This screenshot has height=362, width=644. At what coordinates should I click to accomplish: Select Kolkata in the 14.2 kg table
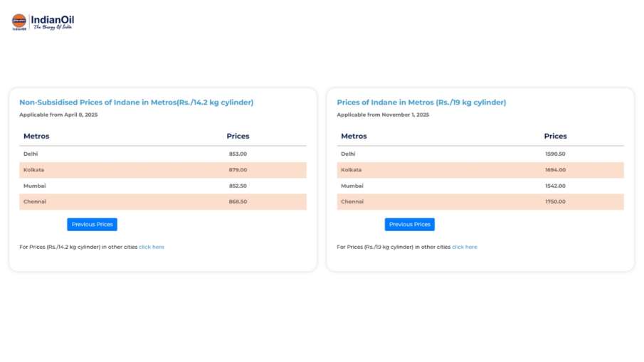pyautogui.click(x=33, y=170)
